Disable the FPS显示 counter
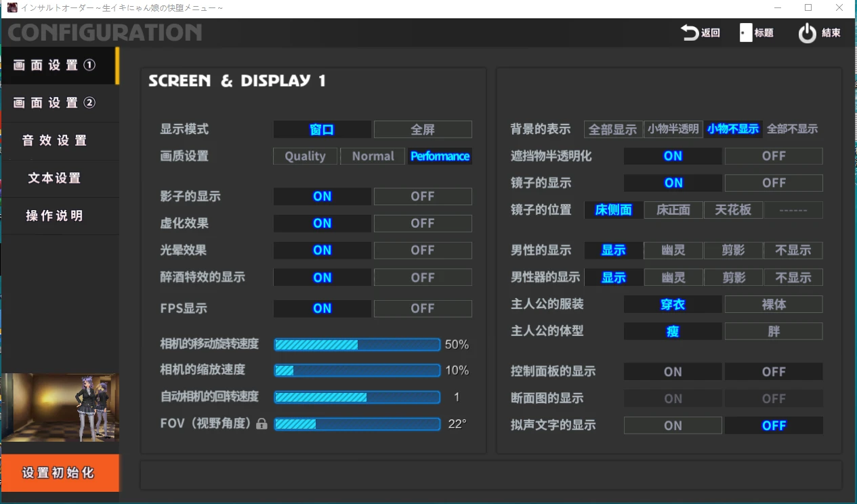The image size is (857, 504). (x=422, y=308)
